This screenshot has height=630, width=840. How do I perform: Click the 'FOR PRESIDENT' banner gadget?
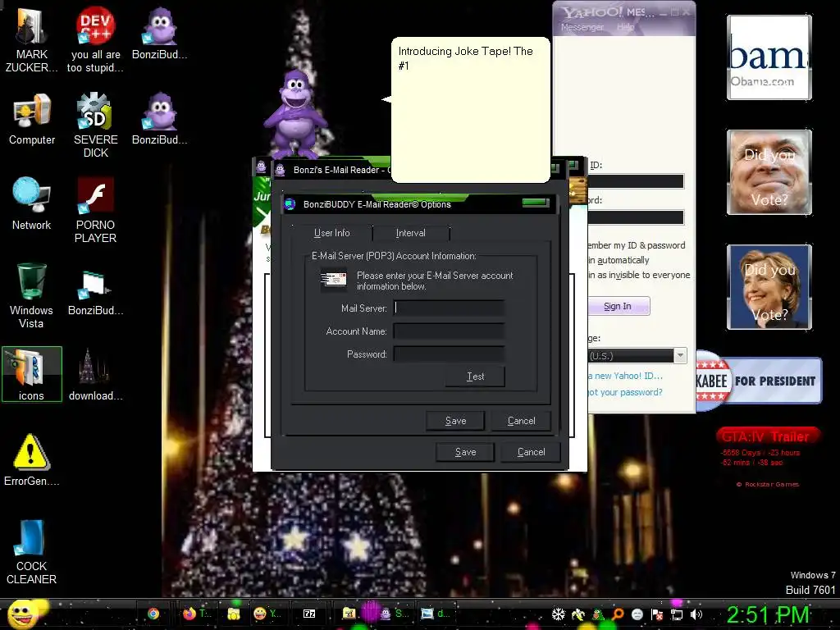(759, 381)
